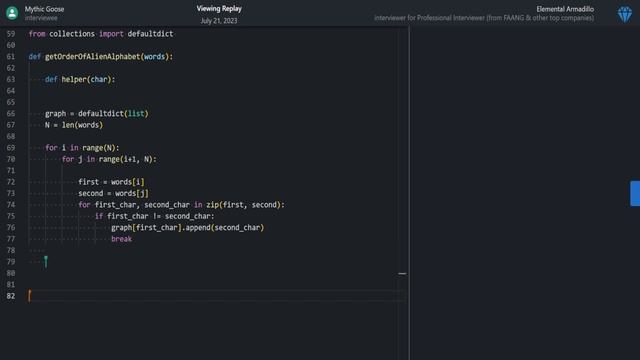Click the blue side tab on right edge
This screenshot has height=360, width=640.
(635, 193)
